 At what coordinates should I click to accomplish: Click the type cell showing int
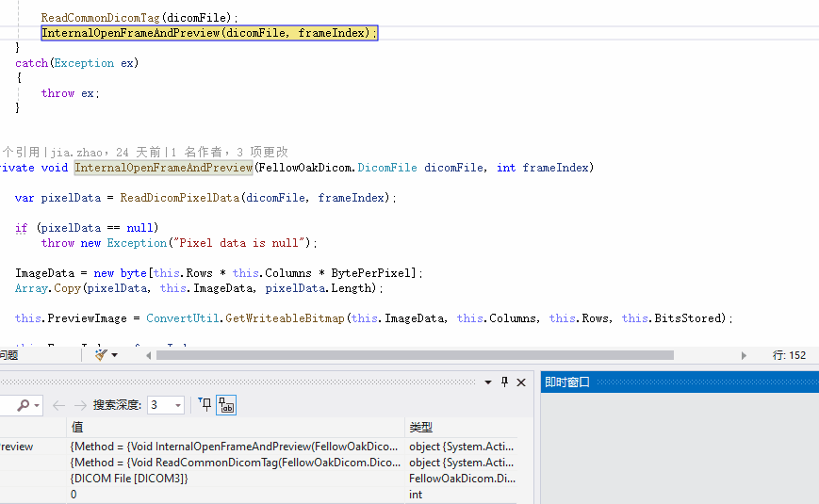(461, 494)
